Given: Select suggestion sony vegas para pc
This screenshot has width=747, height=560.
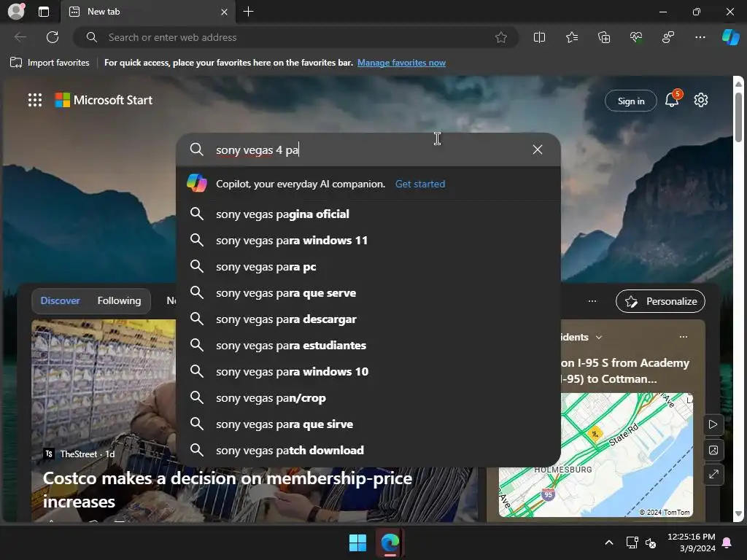Looking at the screenshot, I should (368, 267).
